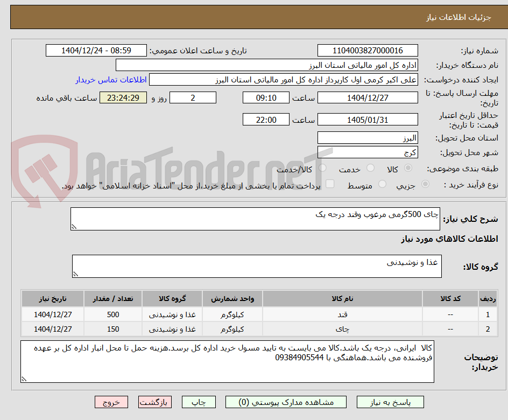Screen dimensions: 508x420
Task: Click the اطلاعات کالاهای مورد نیاز heading
Action: coord(449,239)
